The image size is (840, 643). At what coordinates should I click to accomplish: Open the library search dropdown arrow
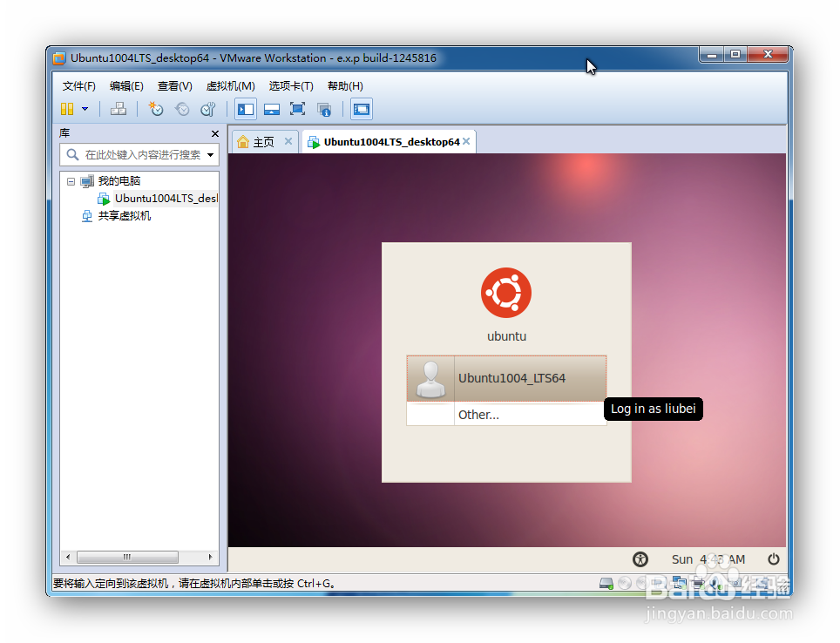pyautogui.click(x=211, y=155)
